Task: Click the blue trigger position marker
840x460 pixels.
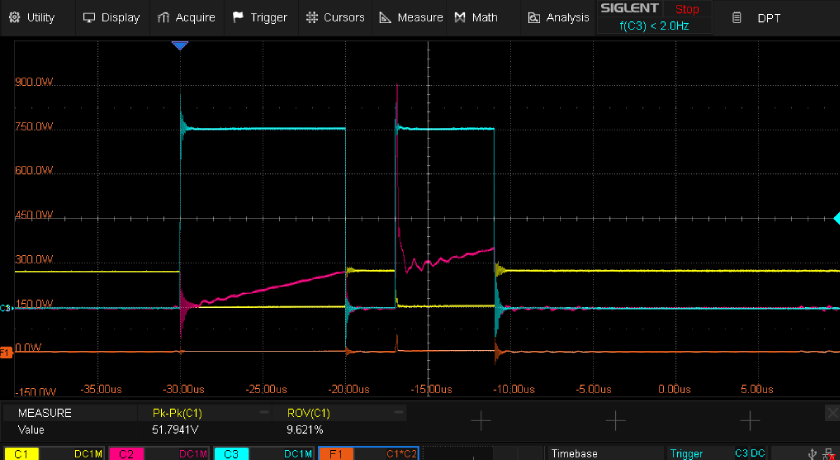Action: pyautogui.click(x=179, y=46)
